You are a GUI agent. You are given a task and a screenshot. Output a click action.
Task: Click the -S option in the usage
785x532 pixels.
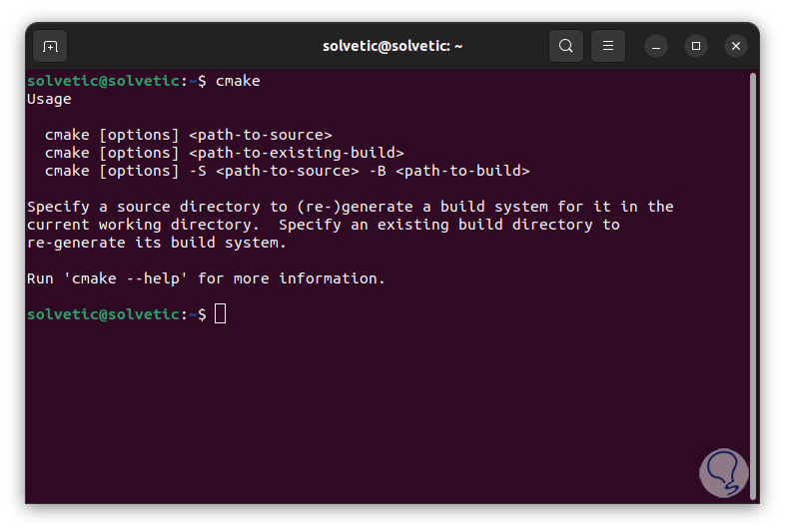(197, 171)
